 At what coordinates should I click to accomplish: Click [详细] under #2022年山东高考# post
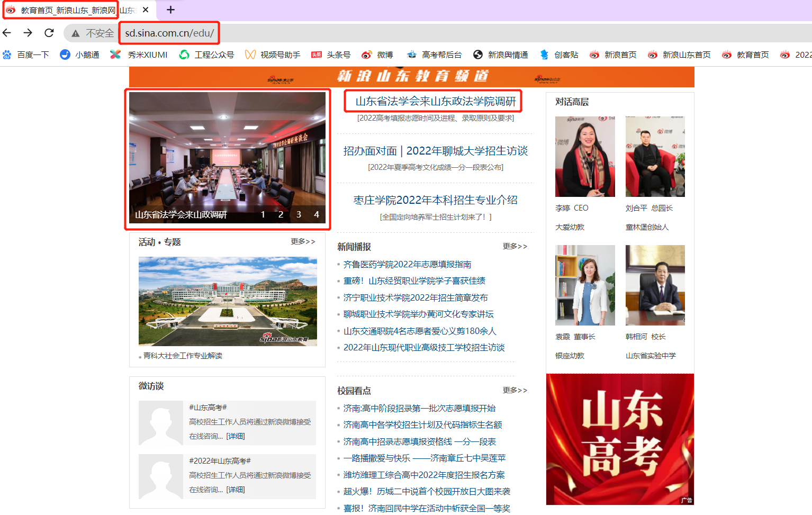pos(236,490)
